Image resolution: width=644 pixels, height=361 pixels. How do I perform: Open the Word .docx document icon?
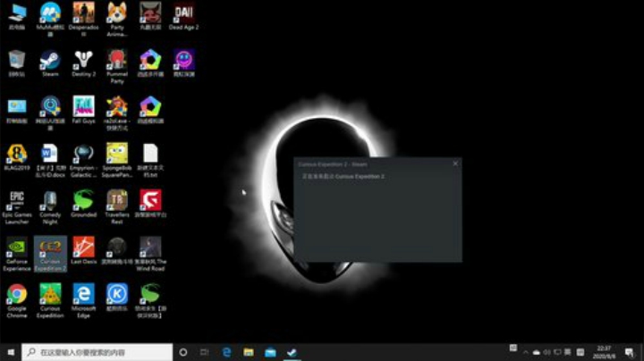tap(50, 160)
